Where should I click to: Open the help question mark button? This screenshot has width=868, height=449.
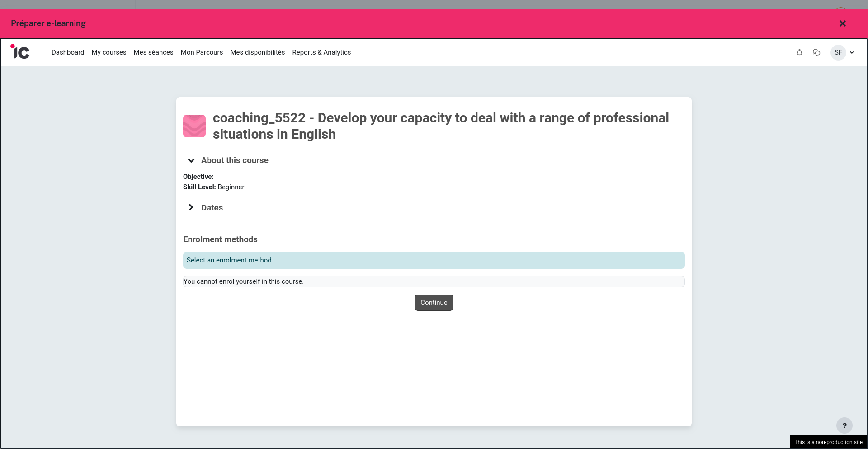844,426
